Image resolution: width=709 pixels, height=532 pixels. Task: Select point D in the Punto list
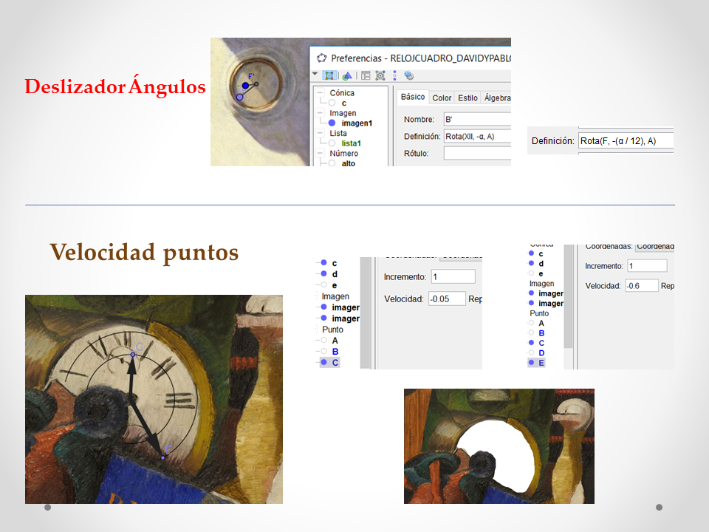541,353
